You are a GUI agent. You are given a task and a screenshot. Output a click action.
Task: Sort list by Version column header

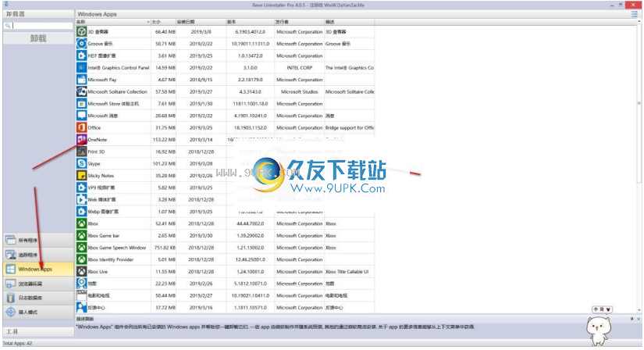tap(250, 22)
